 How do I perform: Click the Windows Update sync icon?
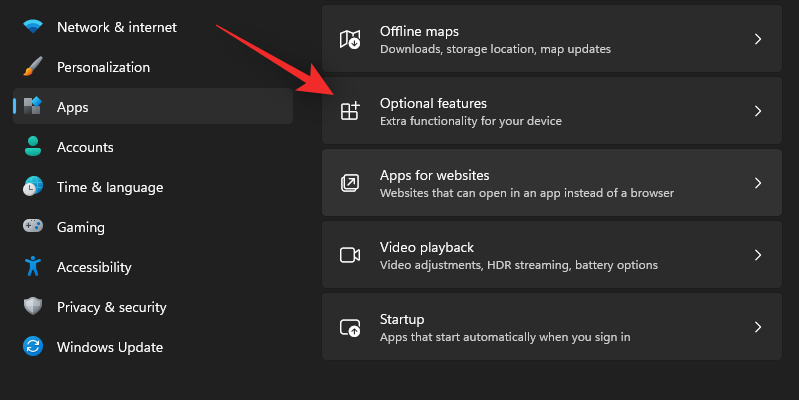33,347
